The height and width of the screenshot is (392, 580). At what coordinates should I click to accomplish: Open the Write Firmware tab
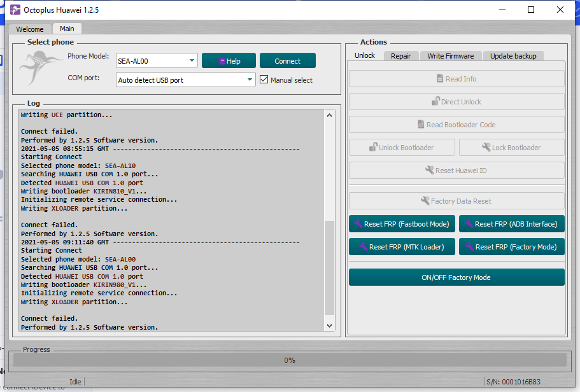[x=451, y=56]
